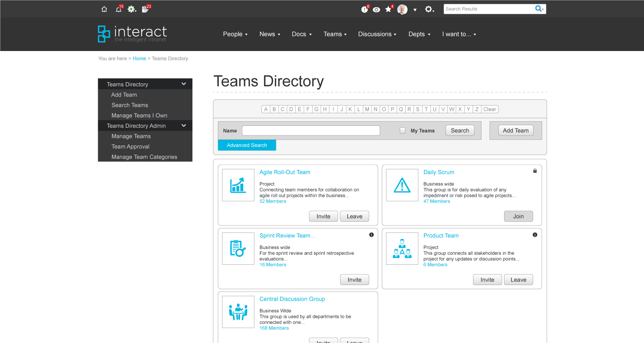Screen dimensions: 644x343
Task: Click the magnifier search icon in search box
Action: pos(539,9)
